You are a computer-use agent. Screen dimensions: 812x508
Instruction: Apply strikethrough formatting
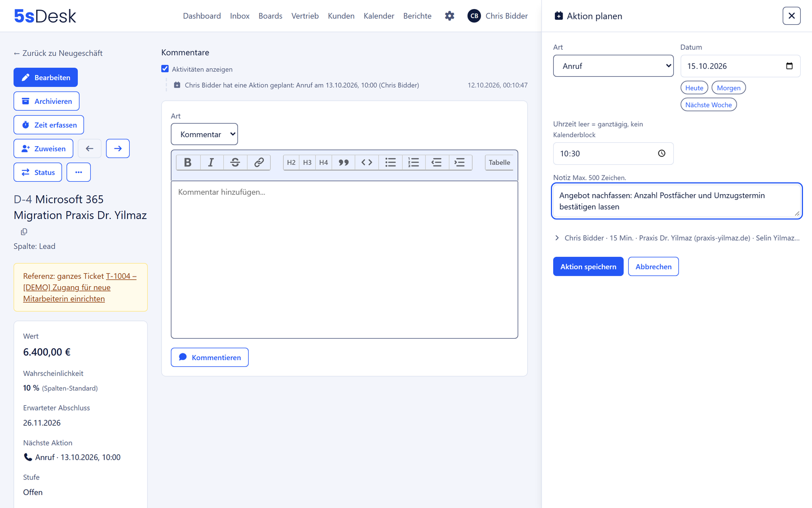(235, 163)
